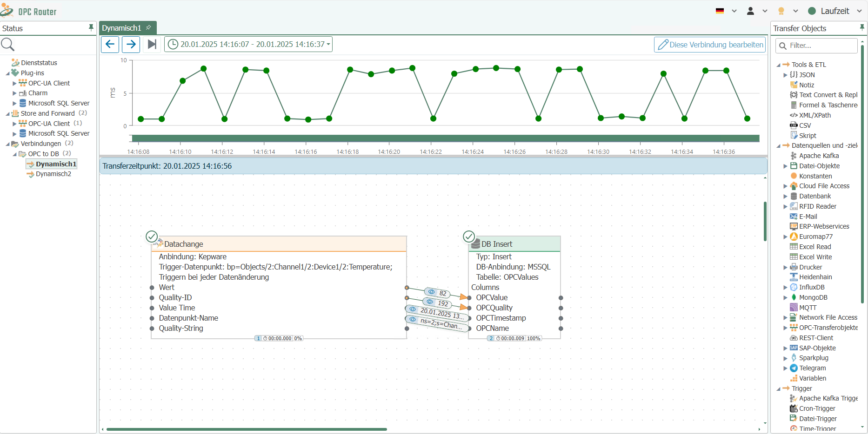Open the user account icon menu
The width and height of the screenshot is (868, 434).
coord(750,11)
